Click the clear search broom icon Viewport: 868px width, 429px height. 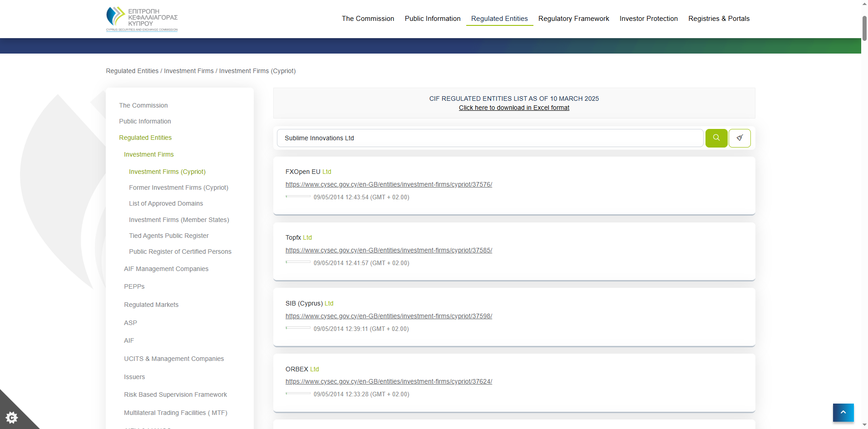[740, 138]
